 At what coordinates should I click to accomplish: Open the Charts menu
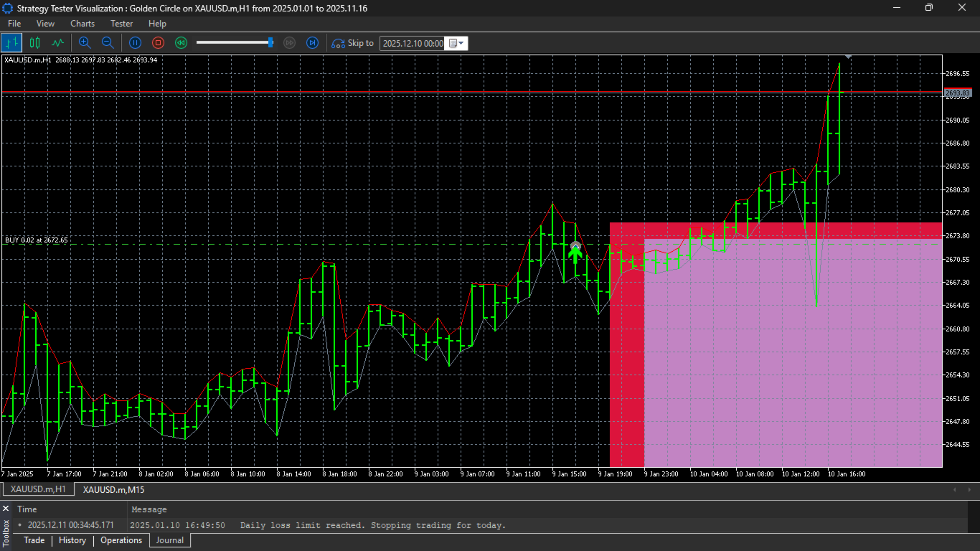pyautogui.click(x=83, y=24)
